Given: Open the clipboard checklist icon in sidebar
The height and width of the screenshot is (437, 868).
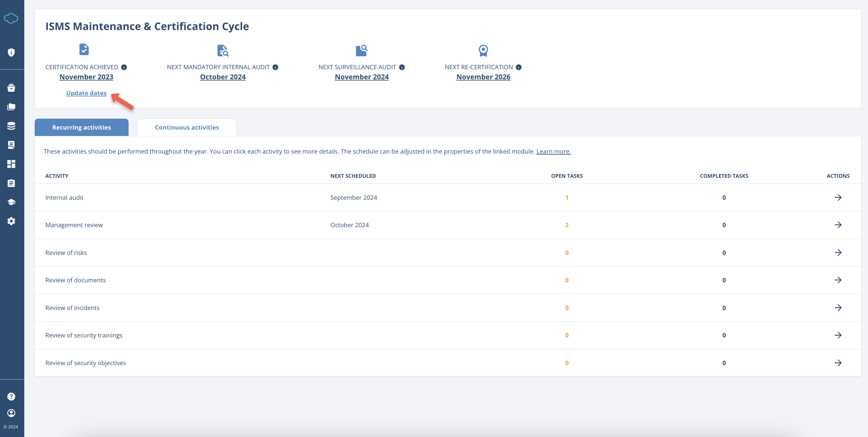Looking at the screenshot, I should coord(12,183).
